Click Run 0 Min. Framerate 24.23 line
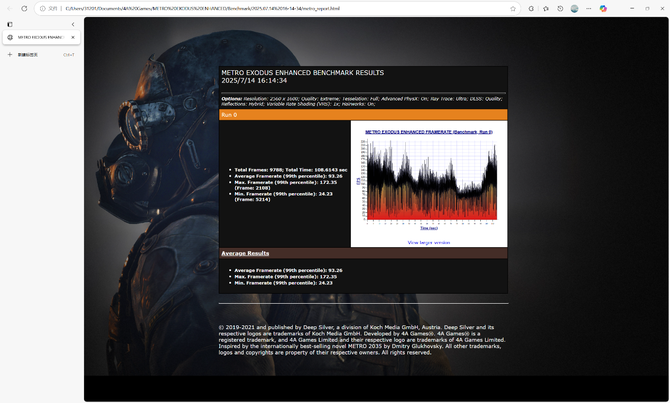670x403 pixels. pyautogui.click(x=283, y=197)
